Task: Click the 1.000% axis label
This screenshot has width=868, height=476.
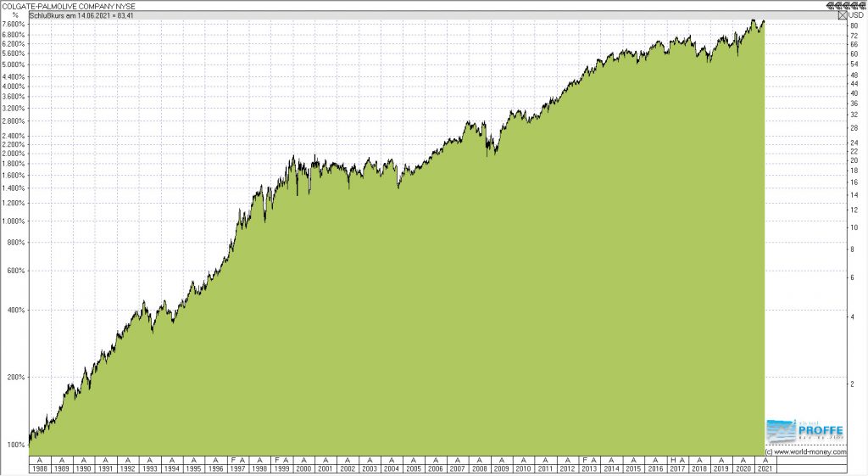Action: pyautogui.click(x=14, y=221)
